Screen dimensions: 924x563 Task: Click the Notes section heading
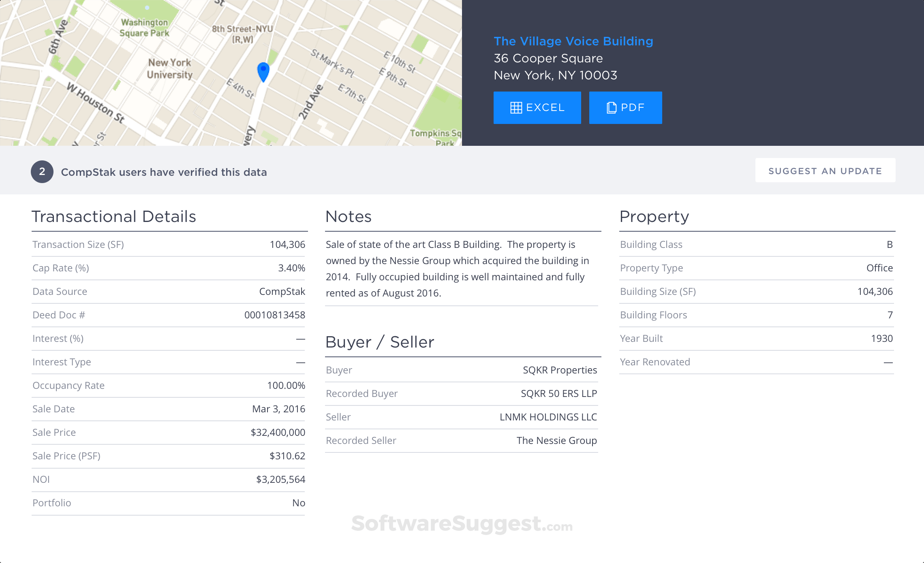pos(349,216)
